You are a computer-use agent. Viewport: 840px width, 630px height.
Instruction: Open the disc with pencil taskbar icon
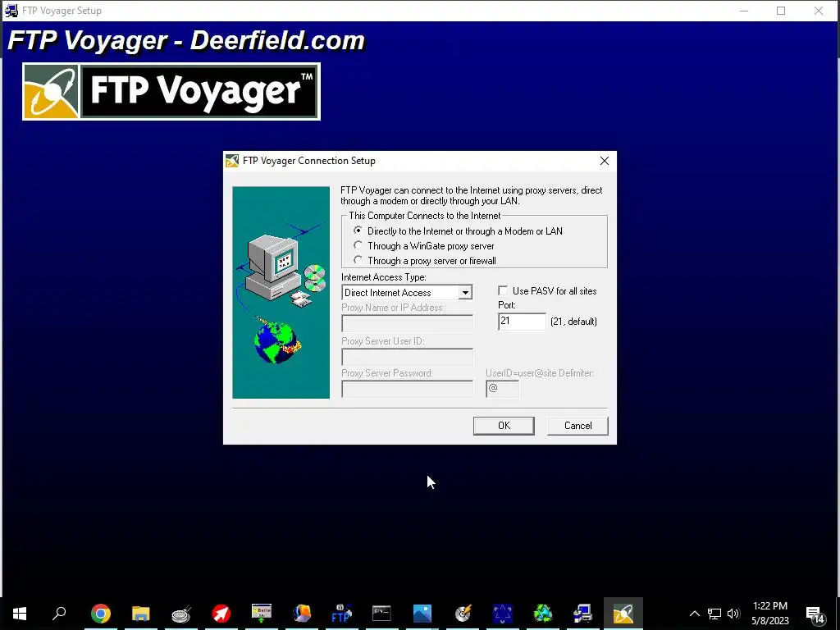click(463, 614)
